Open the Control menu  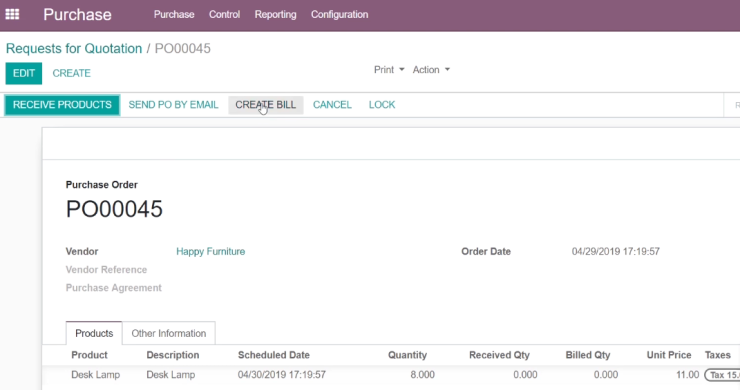pyautogui.click(x=224, y=15)
